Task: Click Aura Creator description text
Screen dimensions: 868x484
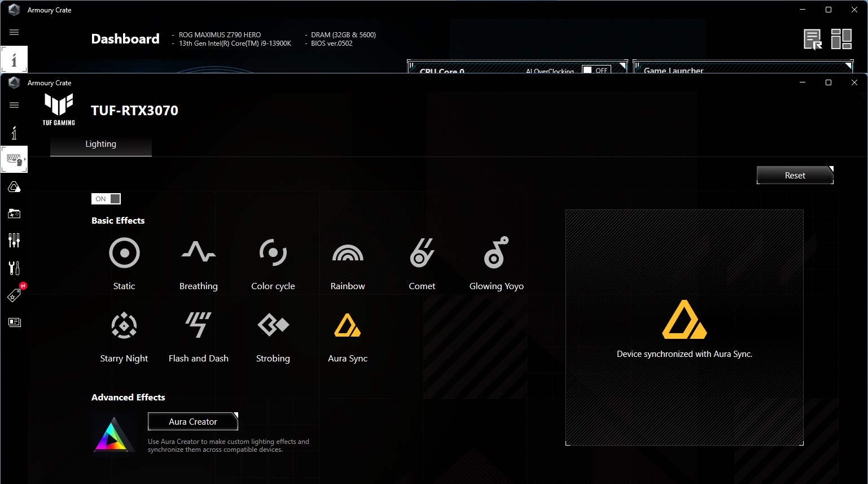Action: 229,446
